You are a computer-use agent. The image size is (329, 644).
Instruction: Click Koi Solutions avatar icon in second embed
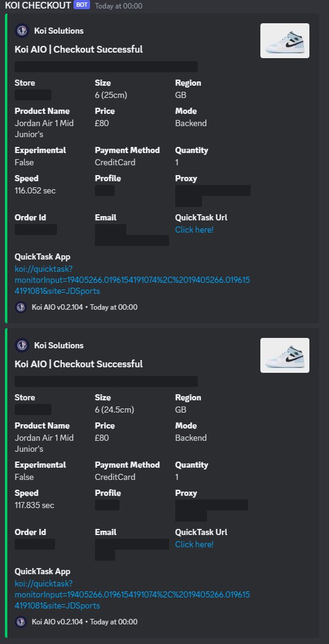tap(21, 345)
